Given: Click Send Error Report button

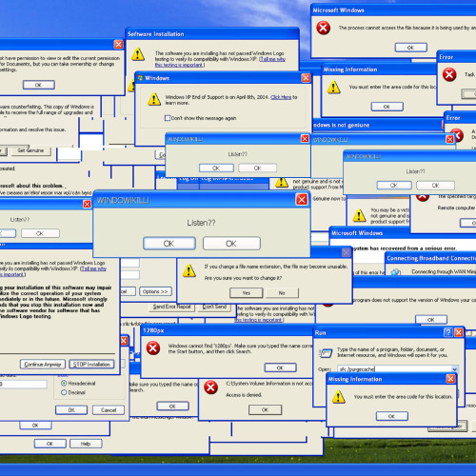Looking at the screenshot, I should [x=171, y=307].
